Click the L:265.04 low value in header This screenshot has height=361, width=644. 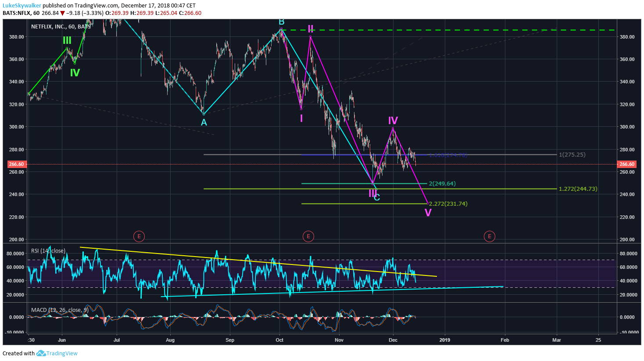point(165,13)
